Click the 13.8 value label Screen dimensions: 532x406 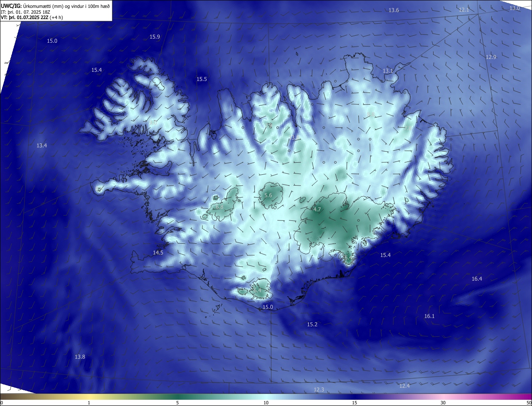(x=80, y=357)
